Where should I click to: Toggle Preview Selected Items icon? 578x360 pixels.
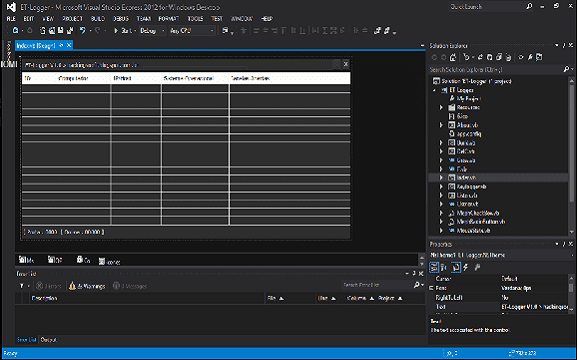(x=539, y=57)
